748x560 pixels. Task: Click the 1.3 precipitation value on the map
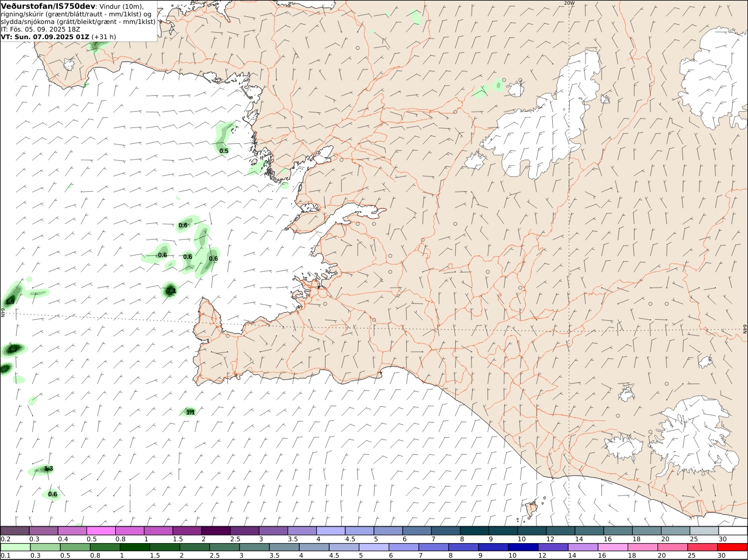(x=49, y=469)
